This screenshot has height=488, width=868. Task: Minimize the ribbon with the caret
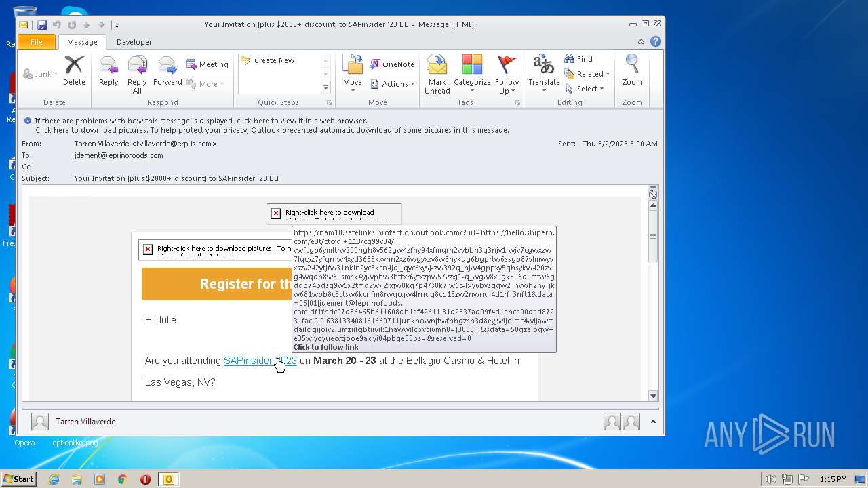(641, 41)
